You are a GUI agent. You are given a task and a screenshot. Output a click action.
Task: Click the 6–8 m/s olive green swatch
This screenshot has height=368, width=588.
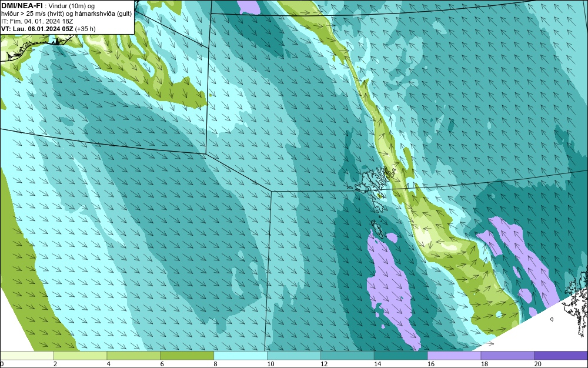click(x=187, y=356)
